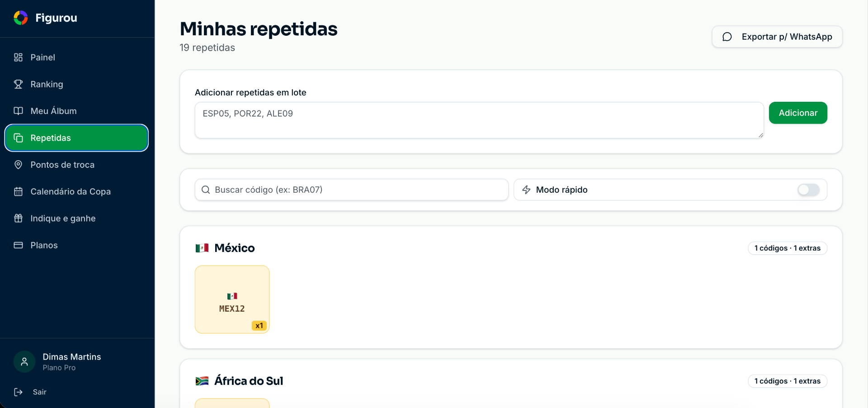
Task: Select the MEX12 sticker card
Action: tap(232, 299)
